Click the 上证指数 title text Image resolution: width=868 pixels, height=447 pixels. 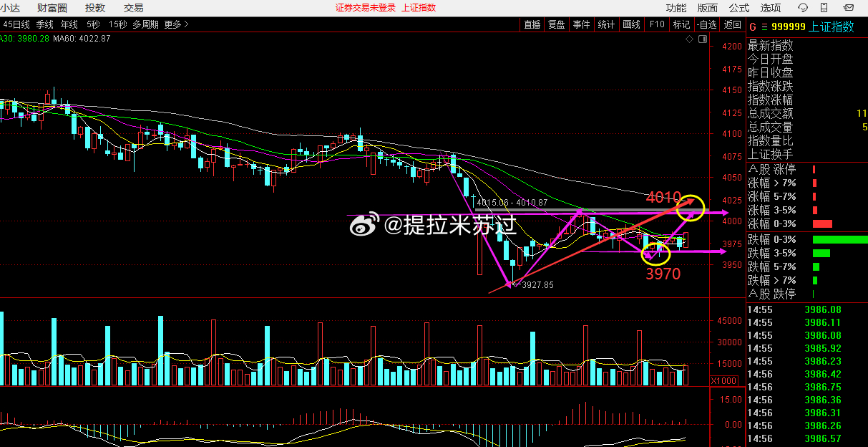[419, 8]
